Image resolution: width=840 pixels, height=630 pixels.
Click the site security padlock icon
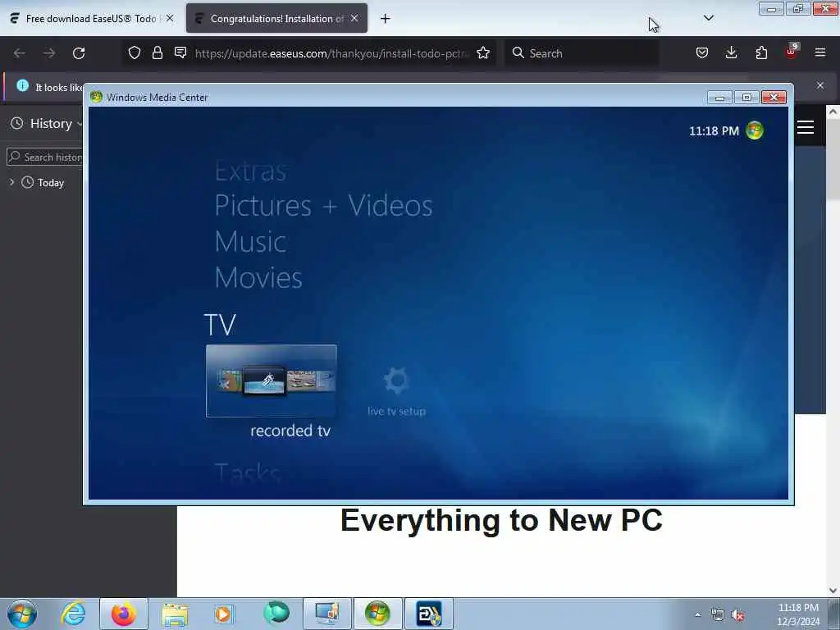click(x=157, y=52)
